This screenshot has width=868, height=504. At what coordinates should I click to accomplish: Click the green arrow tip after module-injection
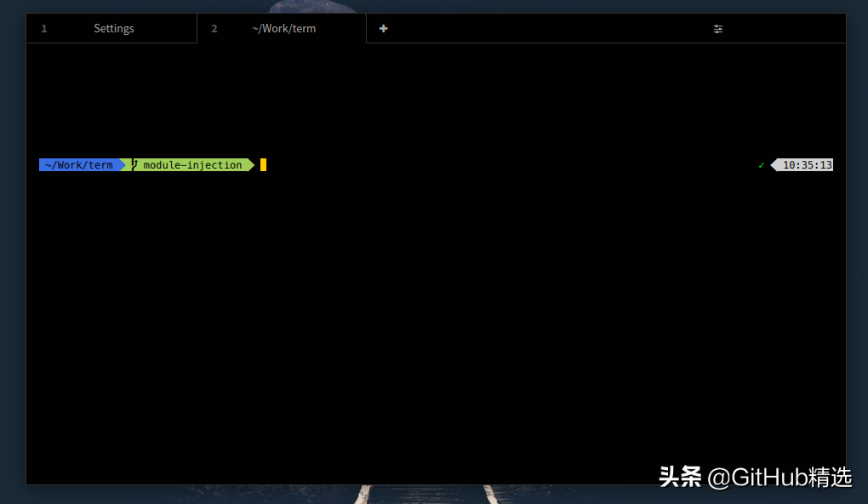(x=252, y=165)
